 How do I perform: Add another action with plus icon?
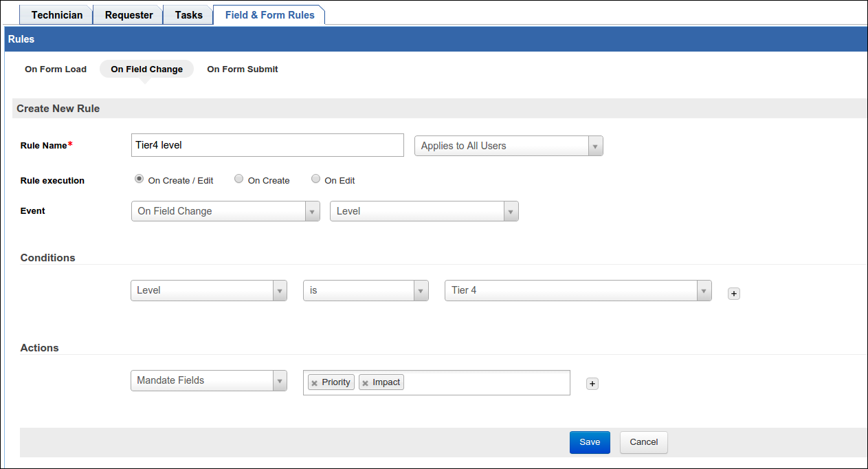pyautogui.click(x=592, y=384)
